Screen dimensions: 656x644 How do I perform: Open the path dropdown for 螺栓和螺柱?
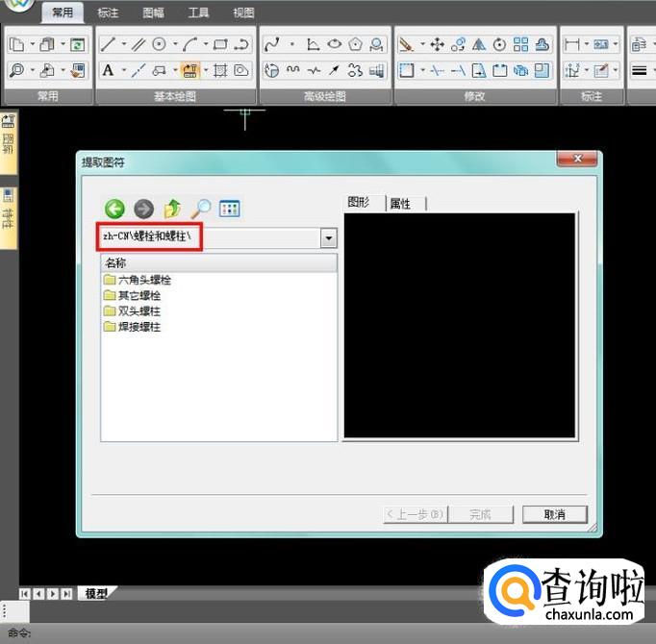(329, 238)
